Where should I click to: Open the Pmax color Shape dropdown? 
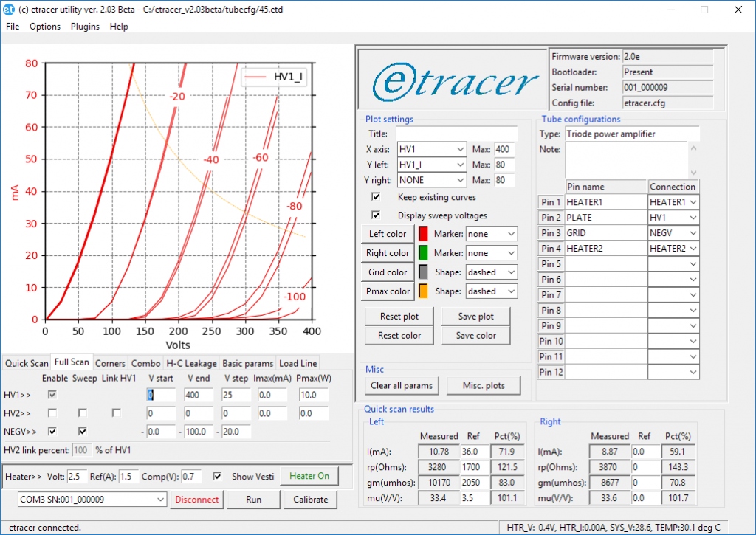[x=491, y=291]
